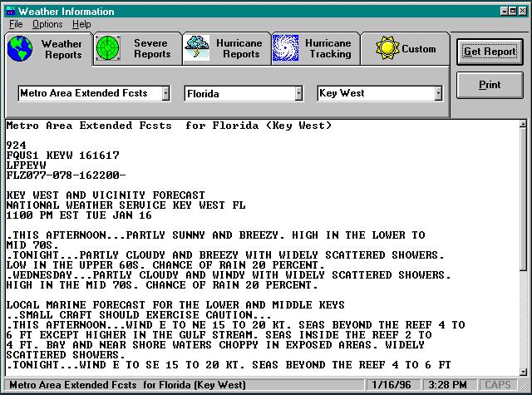Viewport: 532px width, 395px height.
Task: Click '..SMALL CRAFT SHOULD EXERCISE CAUTION...' line
Action: (139, 315)
